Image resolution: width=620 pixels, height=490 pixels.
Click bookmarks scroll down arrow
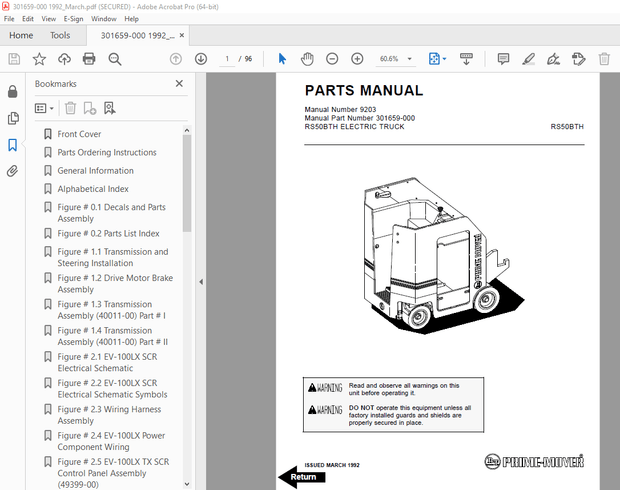pyautogui.click(x=187, y=484)
